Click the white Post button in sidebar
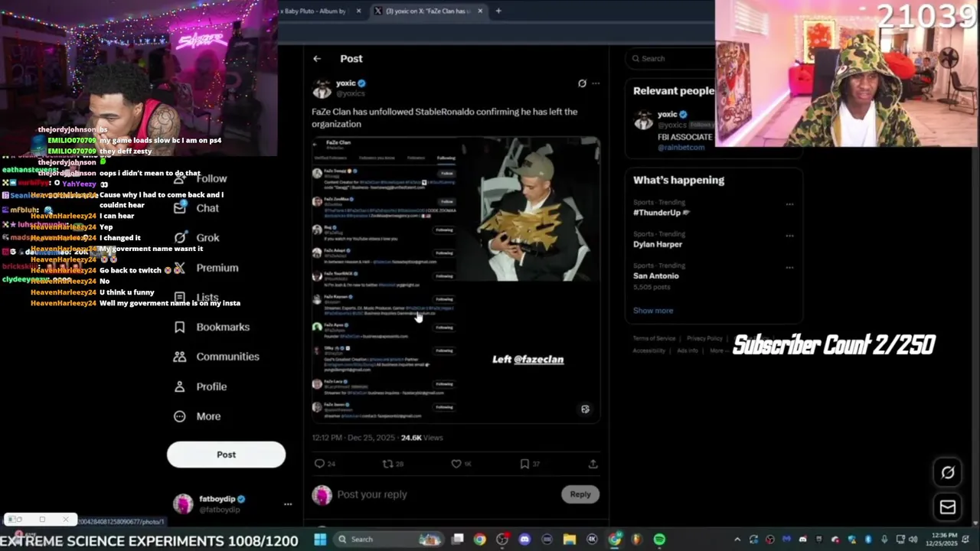 click(226, 455)
